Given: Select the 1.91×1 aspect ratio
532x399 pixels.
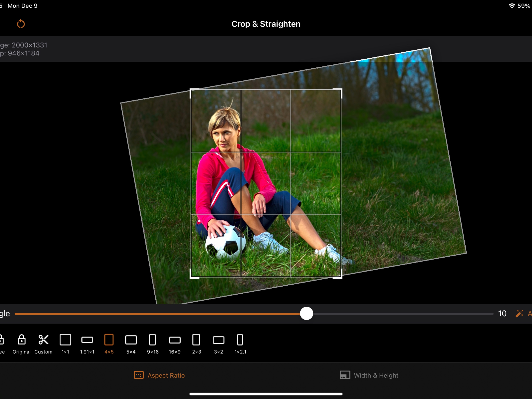Looking at the screenshot, I should (87, 340).
